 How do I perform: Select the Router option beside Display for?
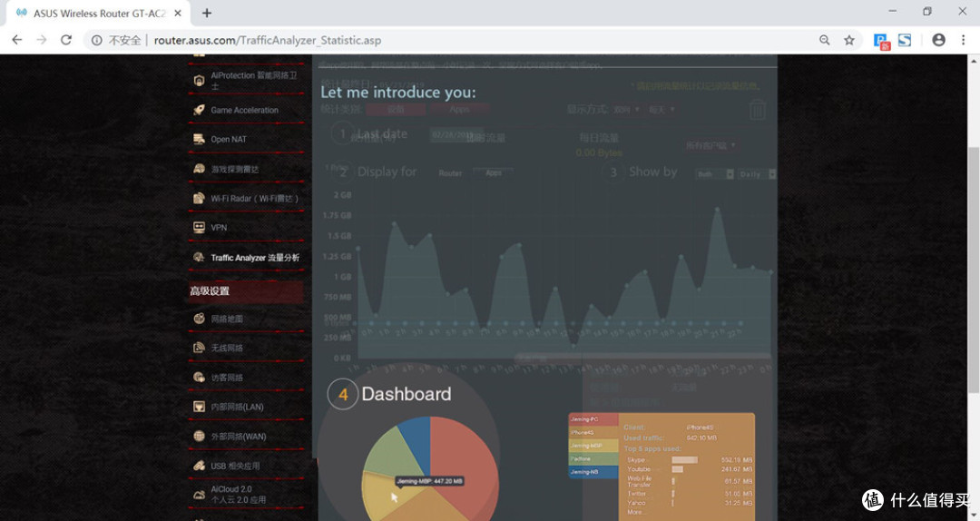pyautogui.click(x=450, y=173)
